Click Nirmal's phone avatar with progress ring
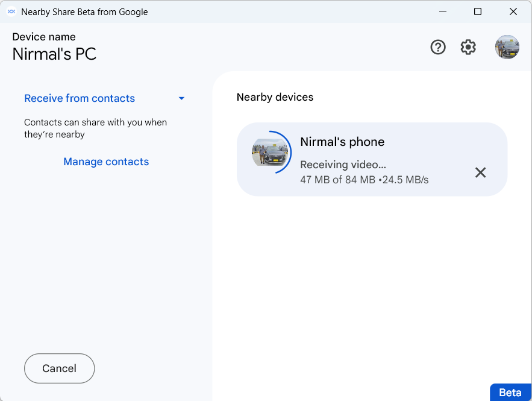Screen dimensions: 532x401 [x=271, y=152]
